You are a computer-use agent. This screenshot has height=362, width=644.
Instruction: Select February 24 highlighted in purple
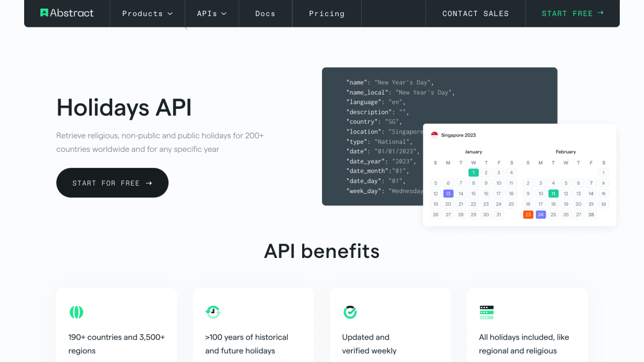pos(541,215)
